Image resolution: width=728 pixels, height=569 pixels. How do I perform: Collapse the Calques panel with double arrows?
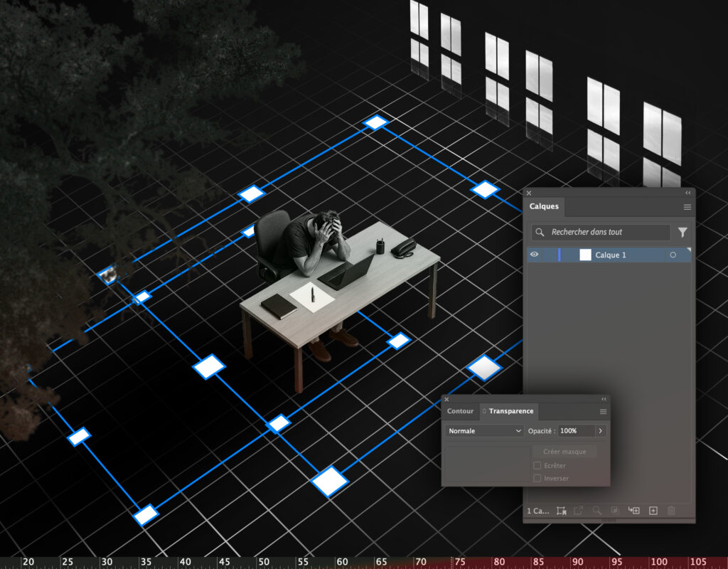pyautogui.click(x=687, y=193)
